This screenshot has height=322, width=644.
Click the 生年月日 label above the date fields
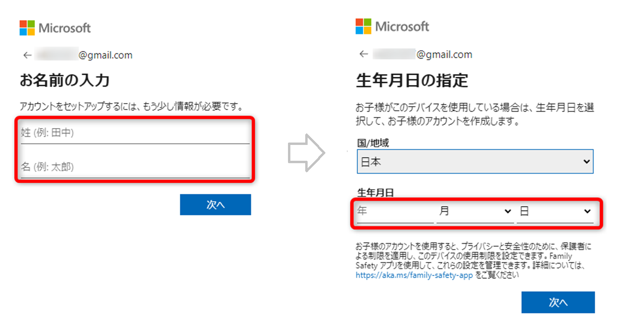pos(376,192)
